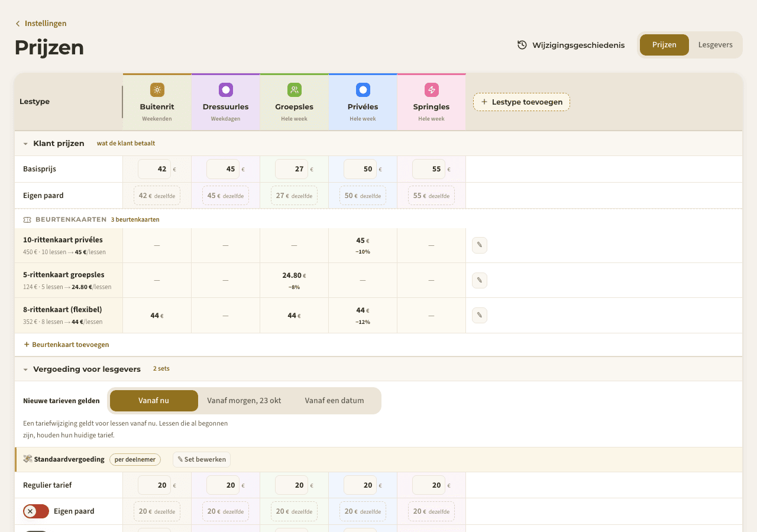Edit the 8-rittenkaart (flexibel) pencil icon
Image resolution: width=757 pixels, height=532 pixels.
pos(480,315)
